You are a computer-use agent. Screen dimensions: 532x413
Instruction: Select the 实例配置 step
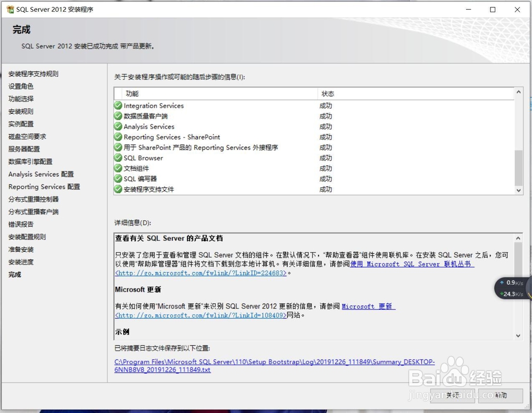[21, 124]
